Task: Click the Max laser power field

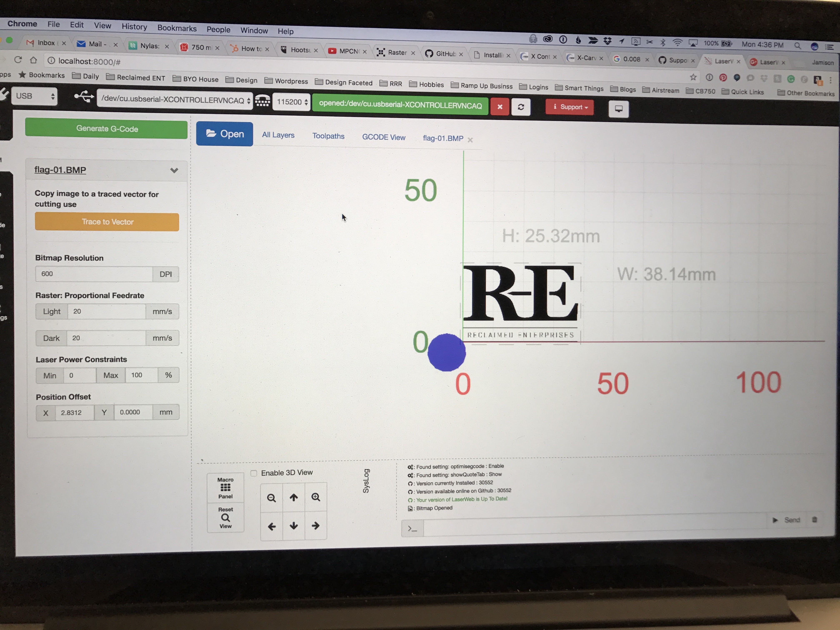Action: pos(142,375)
